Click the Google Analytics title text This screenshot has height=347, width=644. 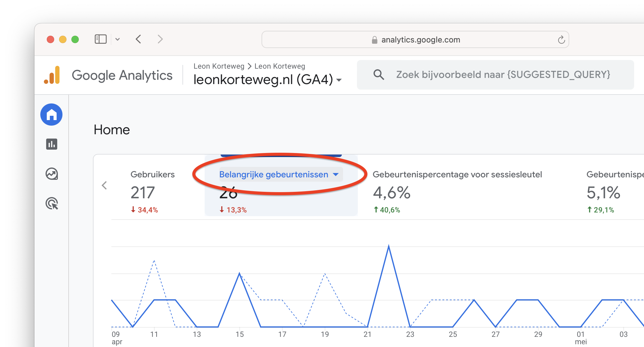[x=122, y=75]
